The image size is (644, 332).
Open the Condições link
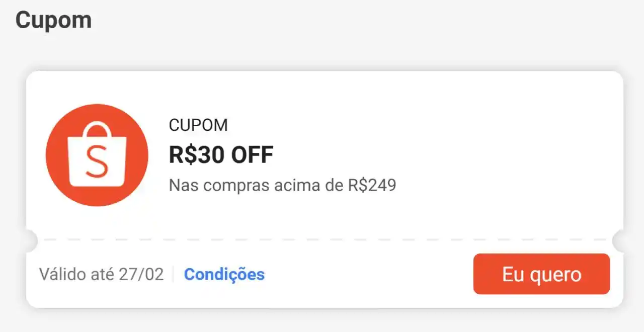pos(224,274)
